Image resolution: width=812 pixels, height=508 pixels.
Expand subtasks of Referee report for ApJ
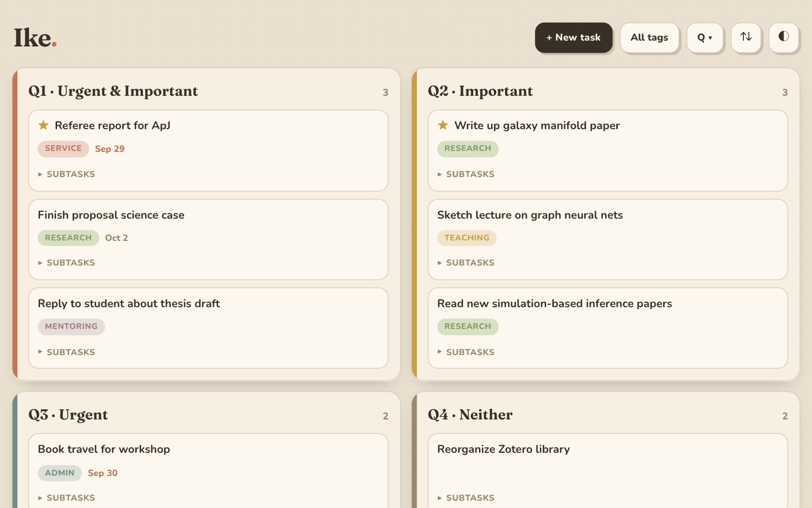point(67,174)
